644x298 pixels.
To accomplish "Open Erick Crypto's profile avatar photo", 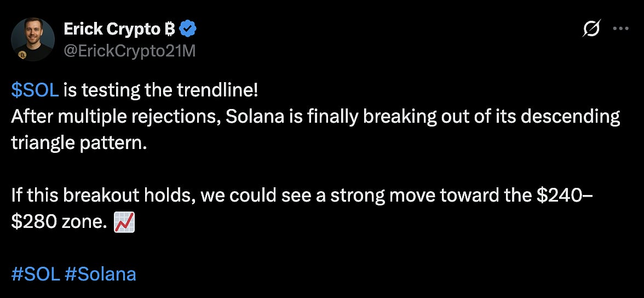I will point(33,39).
